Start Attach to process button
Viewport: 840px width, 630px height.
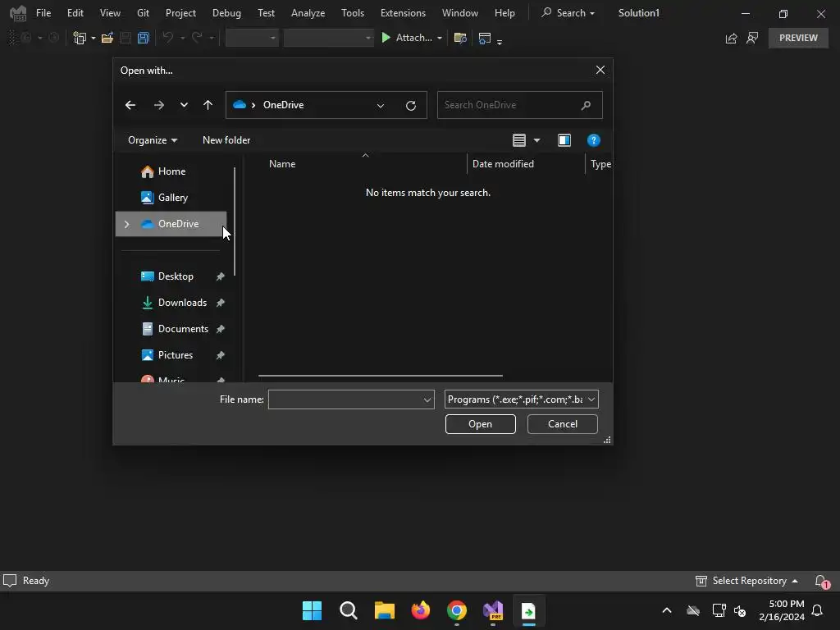(407, 38)
